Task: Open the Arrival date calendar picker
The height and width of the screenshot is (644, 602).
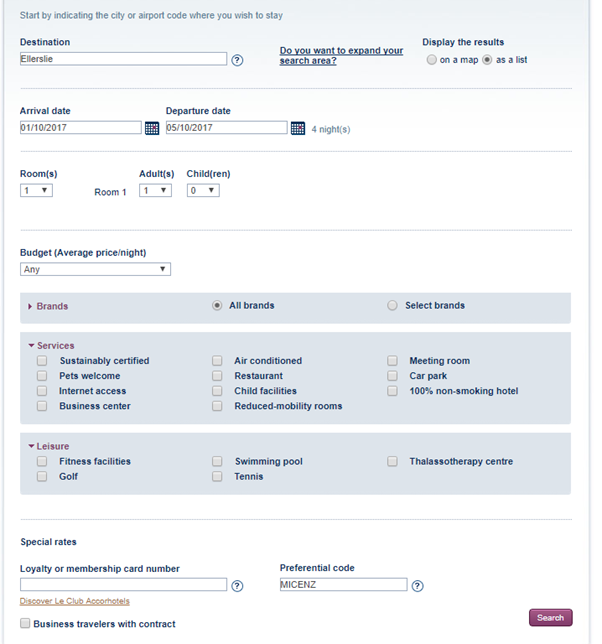Action: pyautogui.click(x=152, y=128)
